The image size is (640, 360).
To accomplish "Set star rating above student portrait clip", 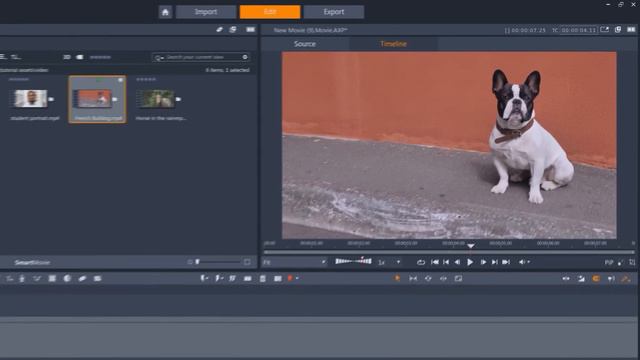I will pos(19,80).
